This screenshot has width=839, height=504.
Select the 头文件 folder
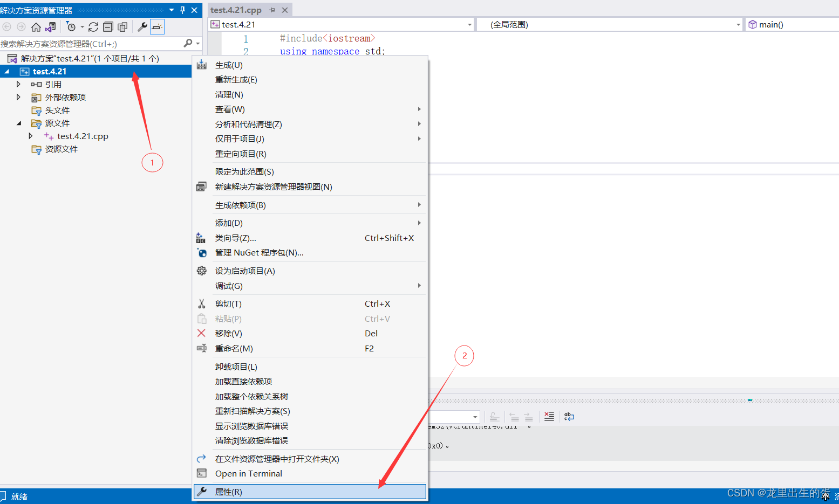pyautogui.click(x=57, y=110)
